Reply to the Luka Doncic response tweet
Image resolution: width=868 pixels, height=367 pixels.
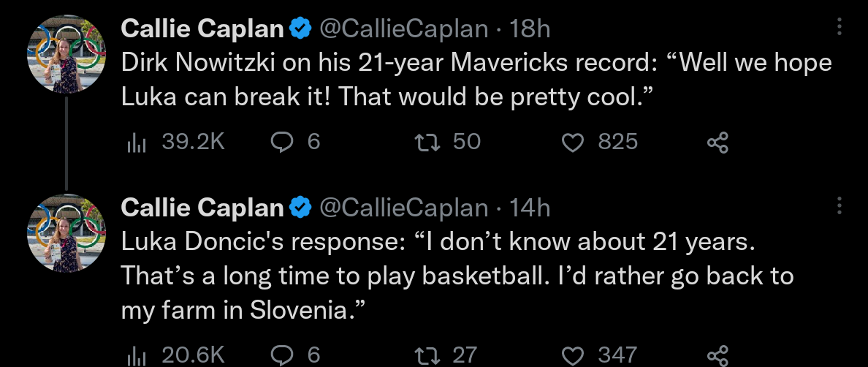[x=282, y=355]
